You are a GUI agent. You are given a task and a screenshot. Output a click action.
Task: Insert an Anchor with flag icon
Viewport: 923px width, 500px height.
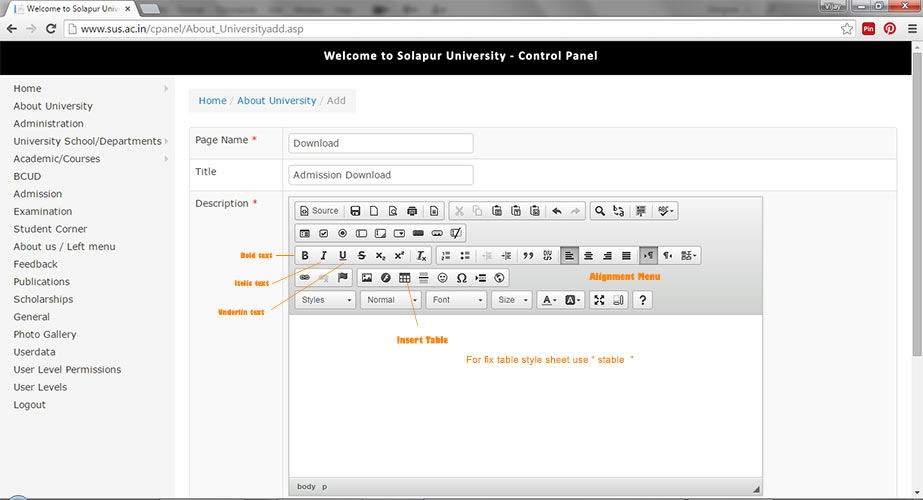coord(342,277)
